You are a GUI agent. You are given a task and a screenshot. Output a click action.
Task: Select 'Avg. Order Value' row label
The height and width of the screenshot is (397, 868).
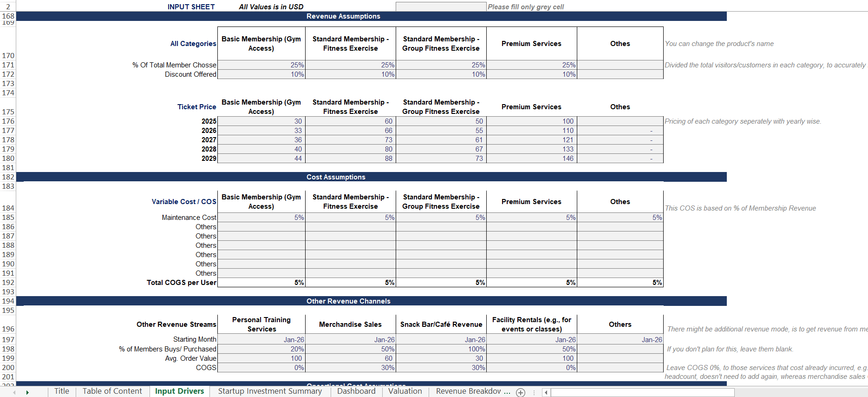tap(190, 358)
